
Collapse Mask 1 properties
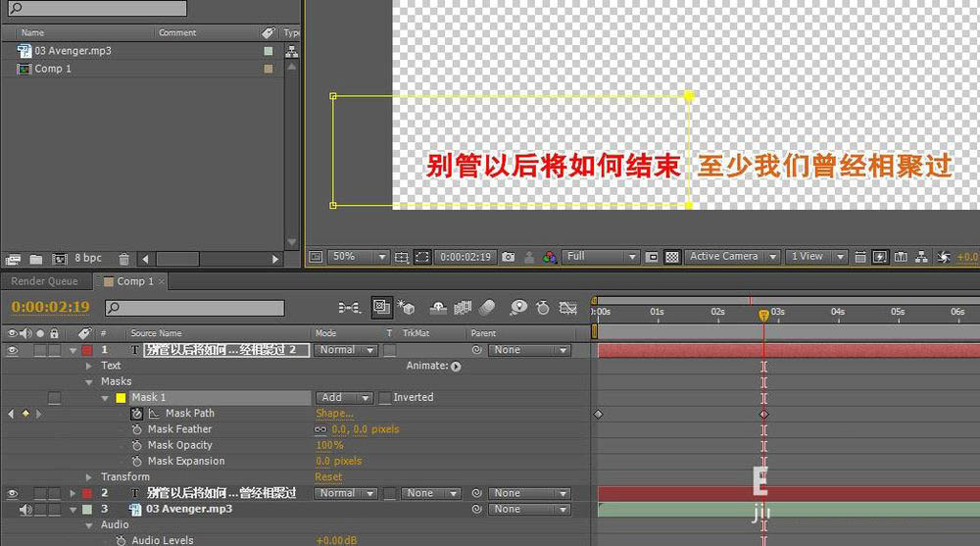click(105, 398)
